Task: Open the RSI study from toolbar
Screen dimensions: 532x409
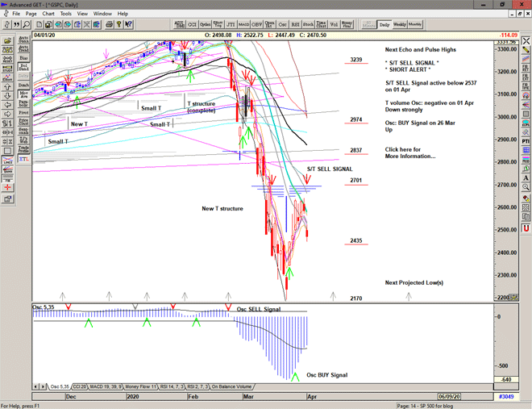Action: (x=293, y=24)
